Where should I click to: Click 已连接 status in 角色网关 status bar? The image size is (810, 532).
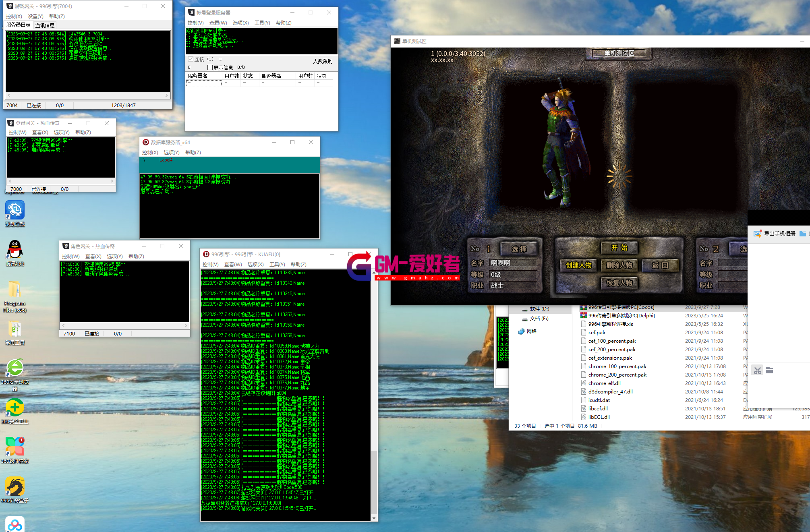[x=92, y=334]
